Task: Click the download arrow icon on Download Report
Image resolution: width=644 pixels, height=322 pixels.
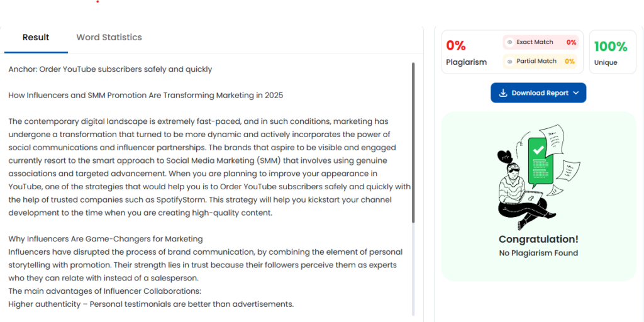Action: point(503,93)
